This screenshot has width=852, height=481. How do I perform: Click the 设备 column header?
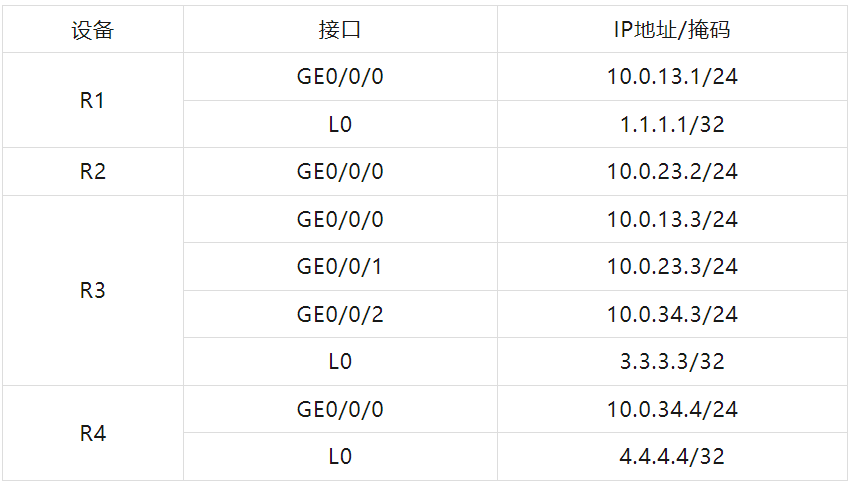[x=92, y=30]
